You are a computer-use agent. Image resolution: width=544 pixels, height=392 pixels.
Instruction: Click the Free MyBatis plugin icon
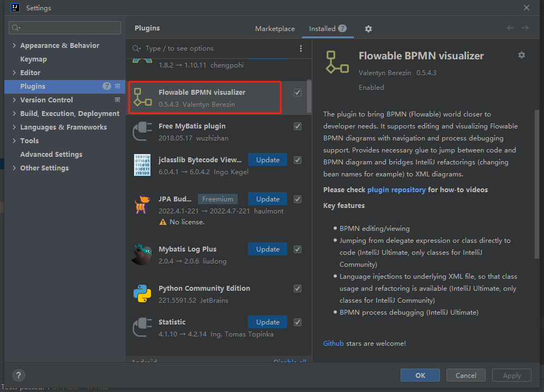point(143,131)
